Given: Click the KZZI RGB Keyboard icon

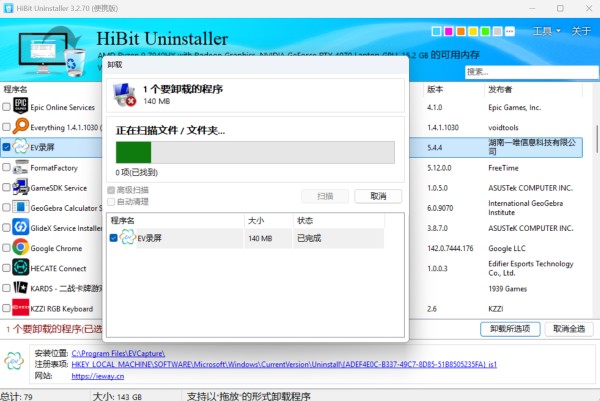Looking at the screenshot, I should coord(20,308).
